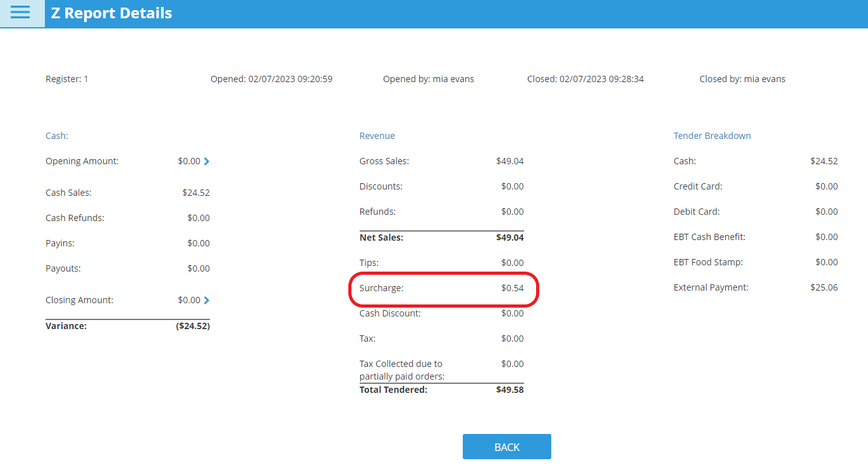Viewport: 868px width, 475px height.
Task: Click the Cash: label in Tender Breakdown
Action: coord(685,161)
